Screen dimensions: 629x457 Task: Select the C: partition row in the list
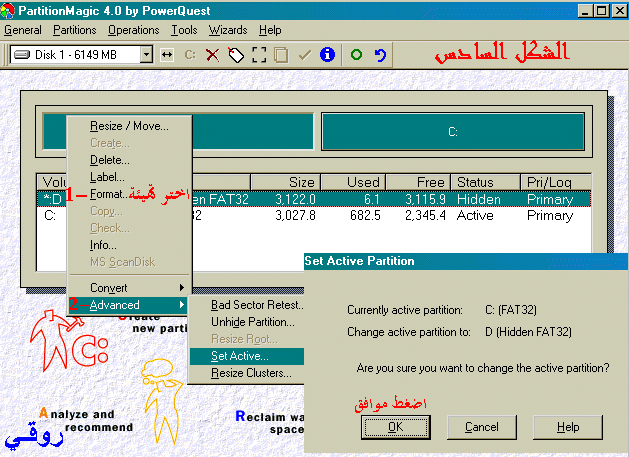click(314, 215)
